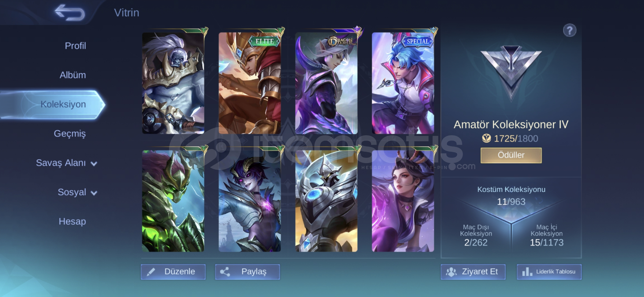This screenshot has height=297, width=644.
Task: Open the Dragon Tamer skin card
Action: 326,83
